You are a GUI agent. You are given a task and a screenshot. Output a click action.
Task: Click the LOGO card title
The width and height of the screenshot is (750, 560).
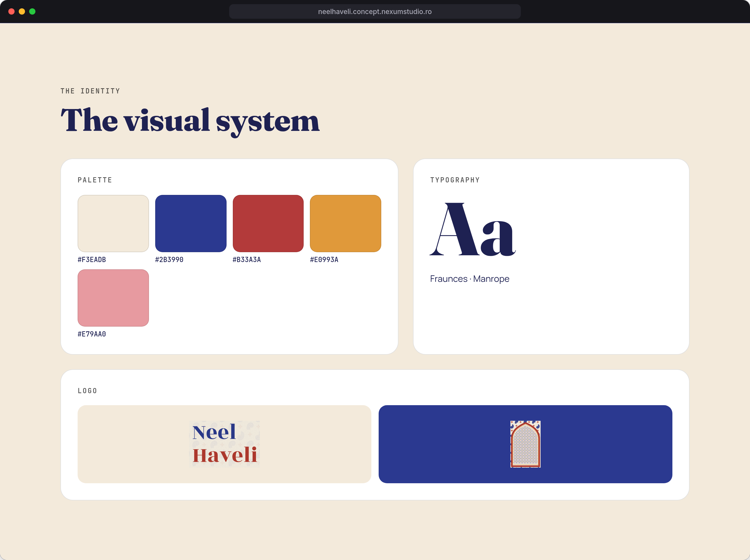(x=87, y=391)
